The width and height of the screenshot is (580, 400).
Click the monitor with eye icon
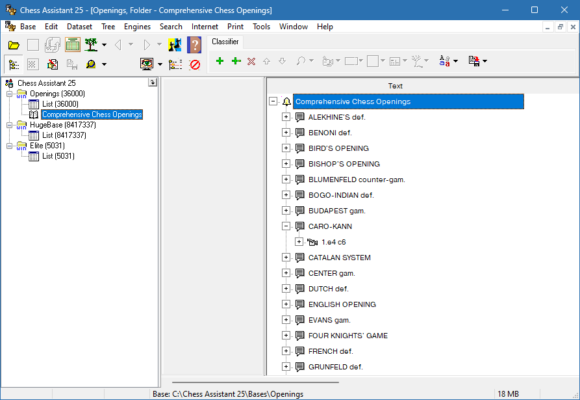(x=147, y=64)
